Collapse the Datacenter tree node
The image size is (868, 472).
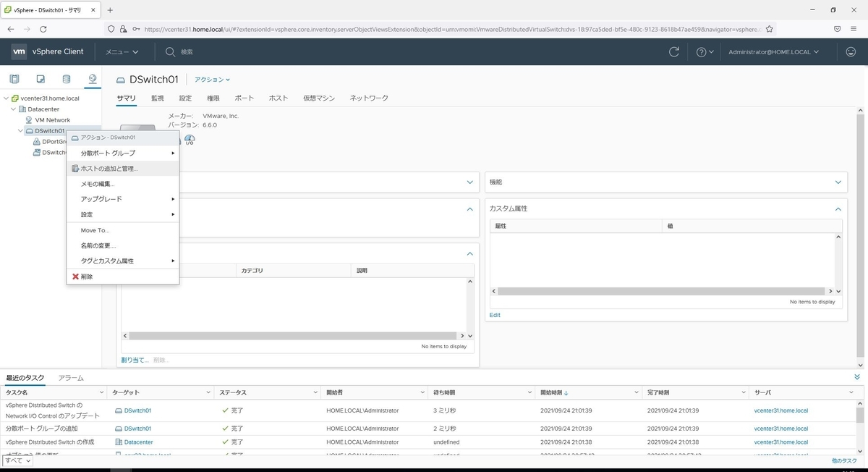pyautogui.click(x=13, y=109)
